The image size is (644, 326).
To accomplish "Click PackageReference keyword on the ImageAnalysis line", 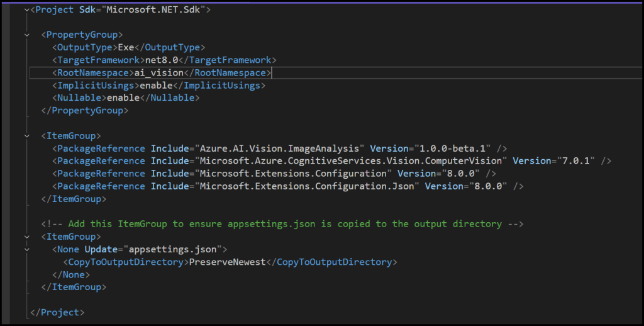I will tap(101, 149).
